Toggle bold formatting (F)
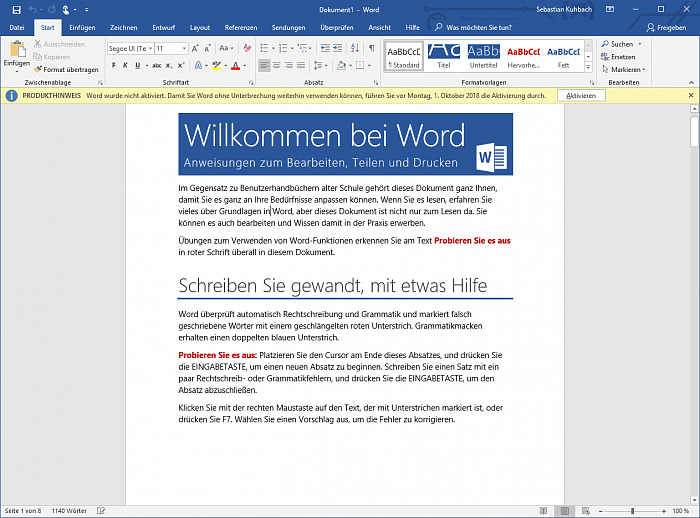 point(113,66)
